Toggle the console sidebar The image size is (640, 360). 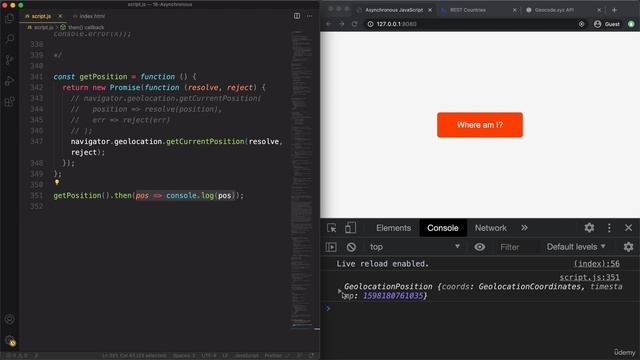(331, 247)
